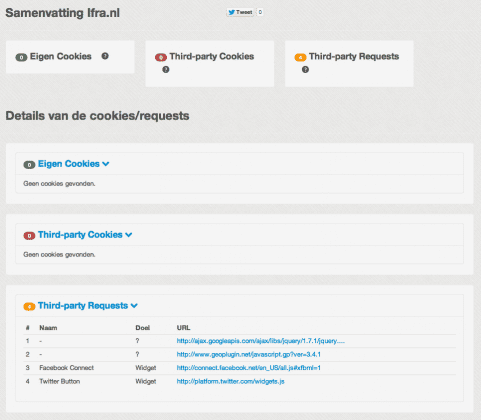Click the 'Doel' column header
The width and height of the screenshot is (481, 420).
coord(143,328)
